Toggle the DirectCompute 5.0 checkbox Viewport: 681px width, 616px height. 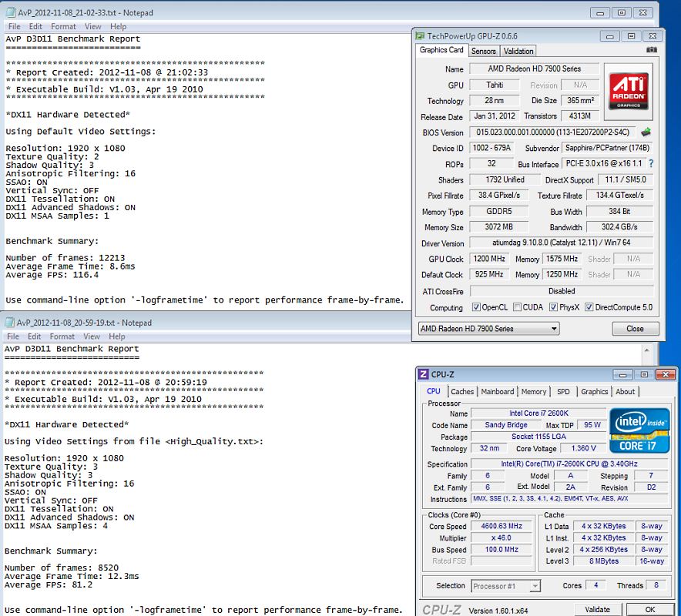pos(589,307)
